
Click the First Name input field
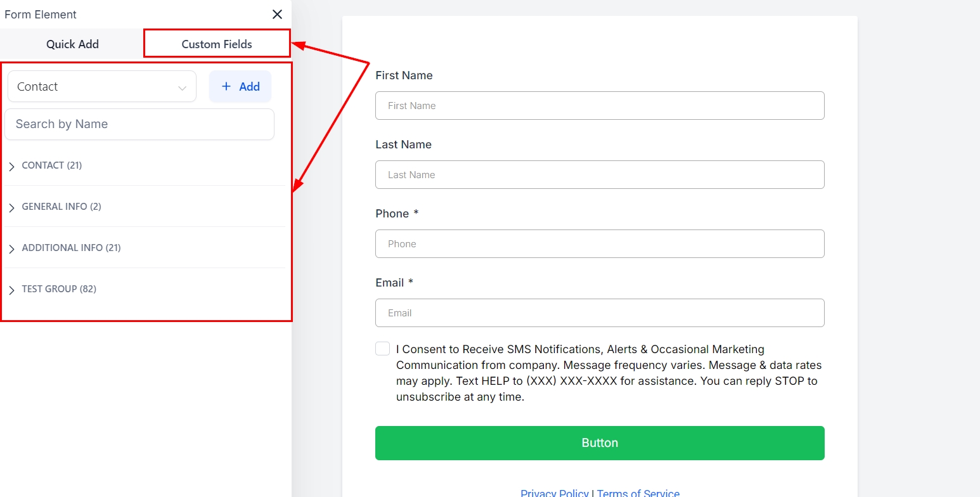[600, 106]
